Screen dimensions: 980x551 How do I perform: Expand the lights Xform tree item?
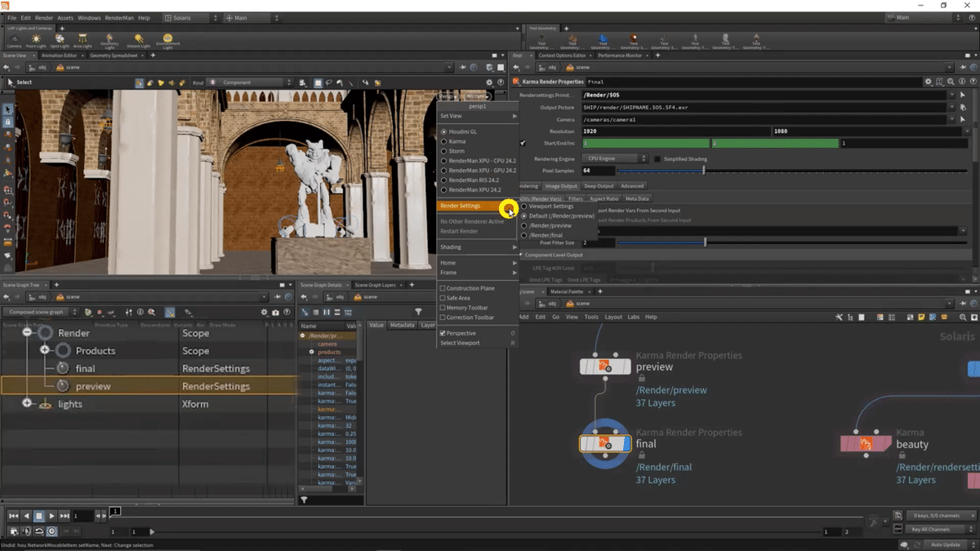pos(27,403)
